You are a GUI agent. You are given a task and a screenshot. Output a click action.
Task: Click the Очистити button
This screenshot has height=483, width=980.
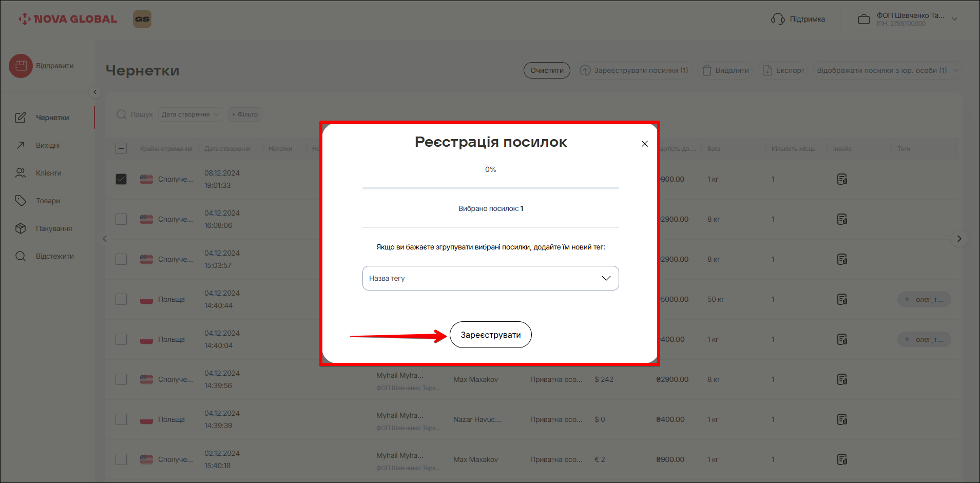pyautogui.click(x=547, y=70)
